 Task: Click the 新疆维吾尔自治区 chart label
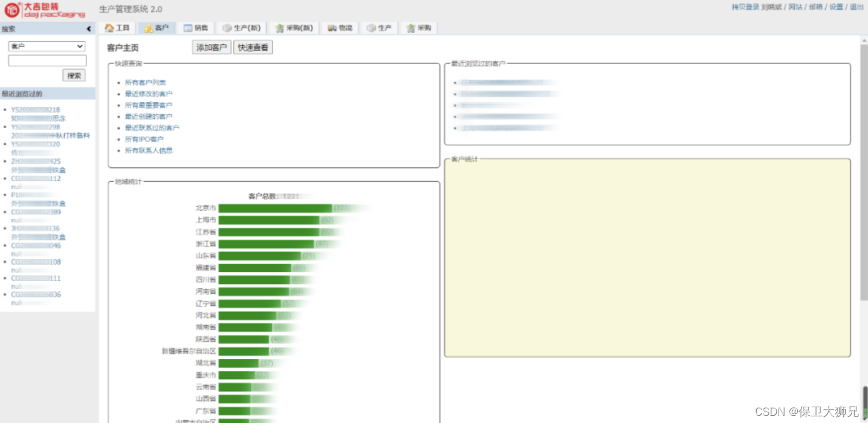[189, 351]
